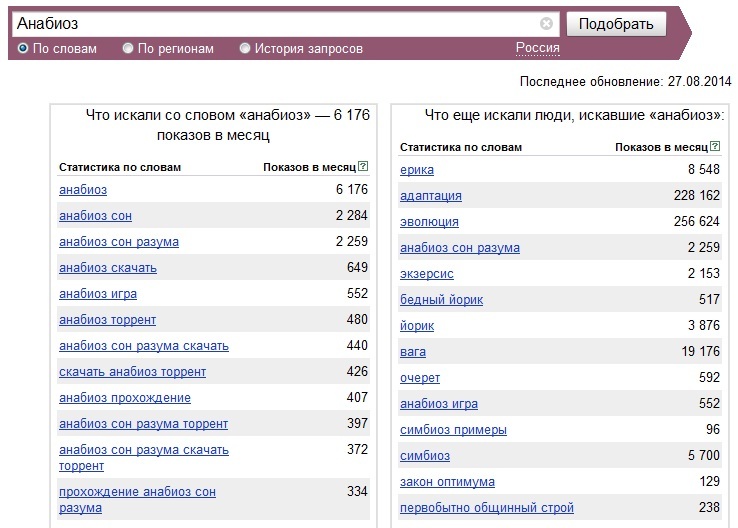Open the 'анабиоз' keyword link
This screenshot has width=738, height=528.
83,190
